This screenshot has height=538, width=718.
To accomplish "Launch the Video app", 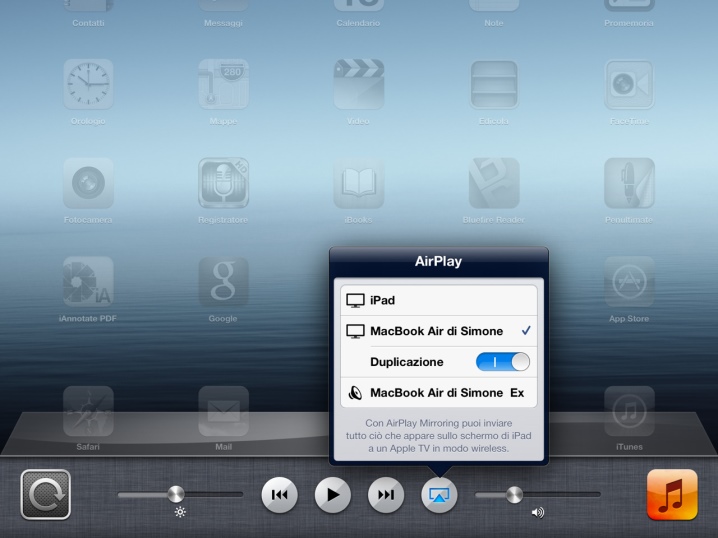I will tap(359, 84).
